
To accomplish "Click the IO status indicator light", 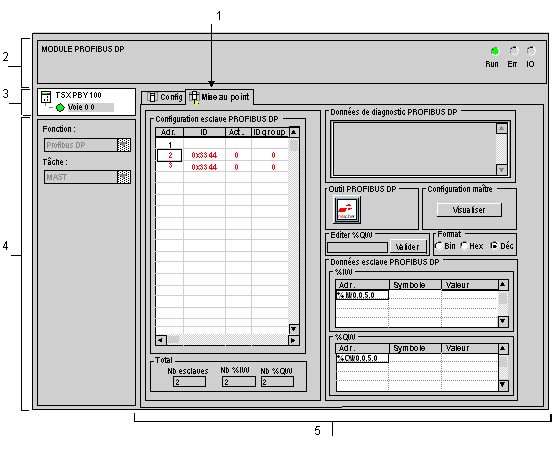I will pos(531,51).
